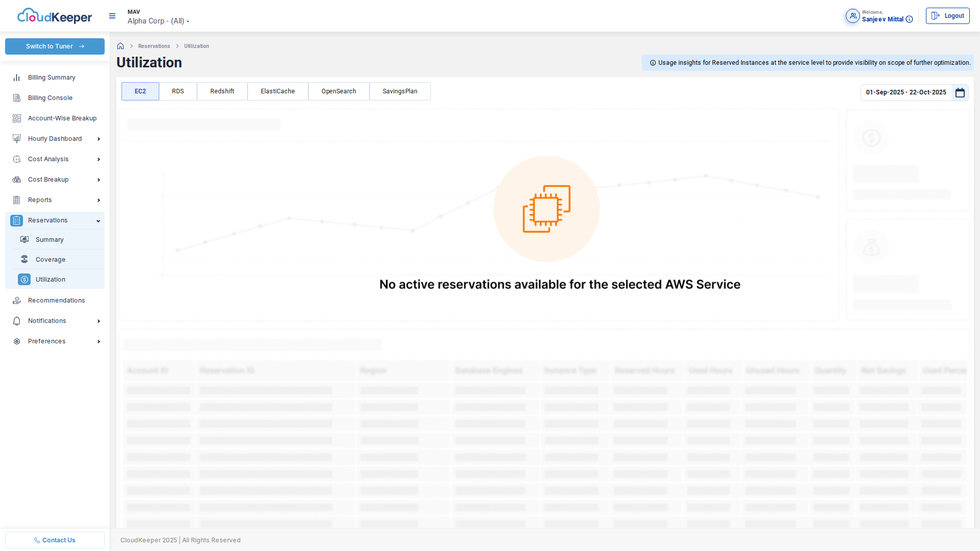This screenshot has width=980, height=551.
Task: Click the Switch to Tuner button
Action: click(55, 46)
